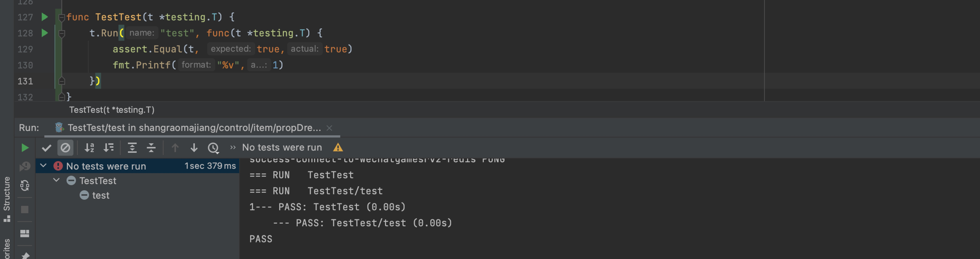Click the sort tests by duration icon
The width and height of the screenshot is (980, 259).
109,148
